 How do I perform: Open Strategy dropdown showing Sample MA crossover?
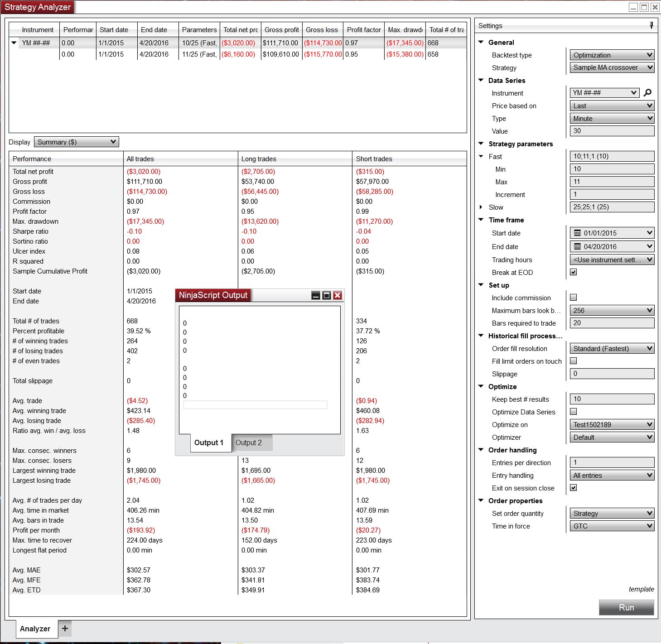(612, 67)
